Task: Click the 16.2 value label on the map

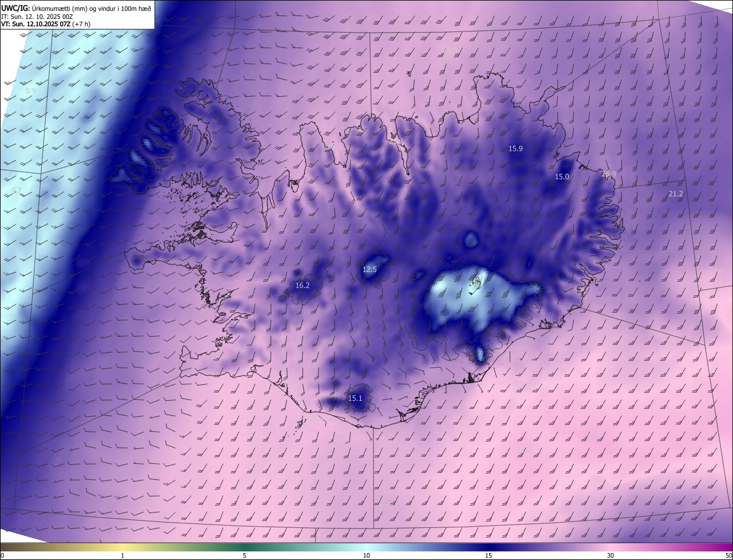Action: pos(302,285)
